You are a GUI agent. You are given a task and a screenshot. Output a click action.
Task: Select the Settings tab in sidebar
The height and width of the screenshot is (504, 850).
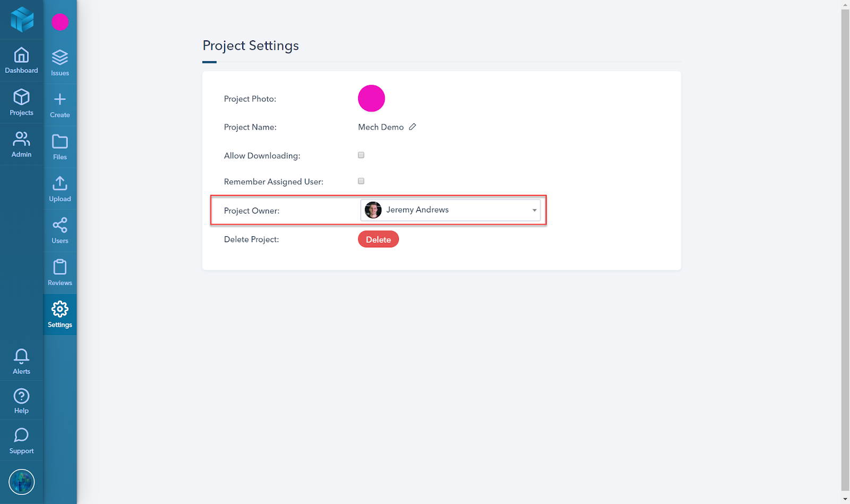tap(60, 314)
